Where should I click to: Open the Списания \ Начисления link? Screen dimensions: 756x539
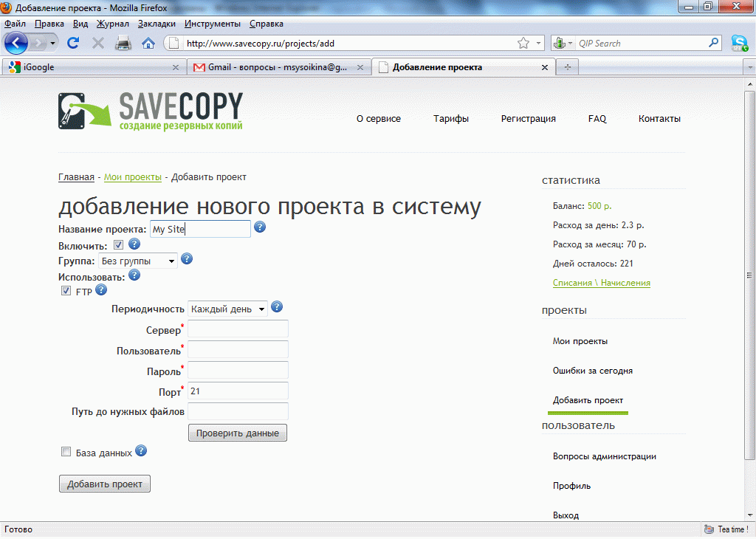[601, 283]
